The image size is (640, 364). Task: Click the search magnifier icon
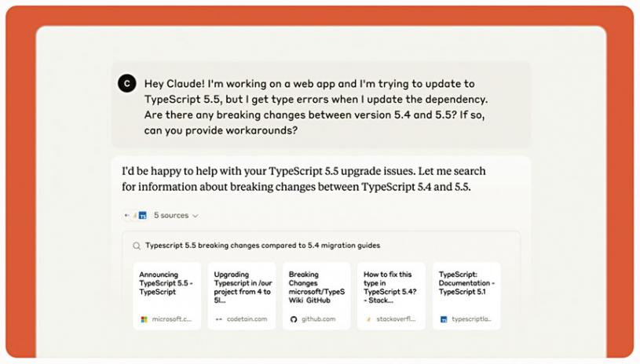click(137, 246)
